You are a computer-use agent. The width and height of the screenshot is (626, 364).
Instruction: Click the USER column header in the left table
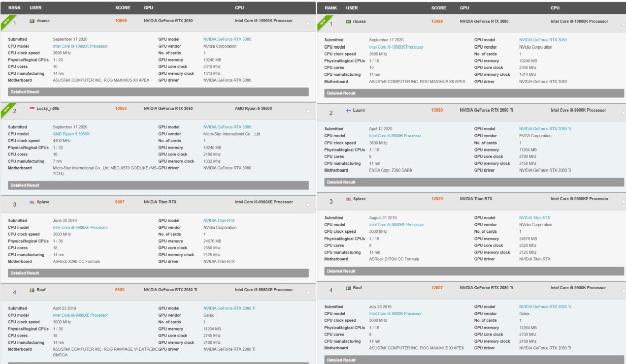tap(35, 8)
